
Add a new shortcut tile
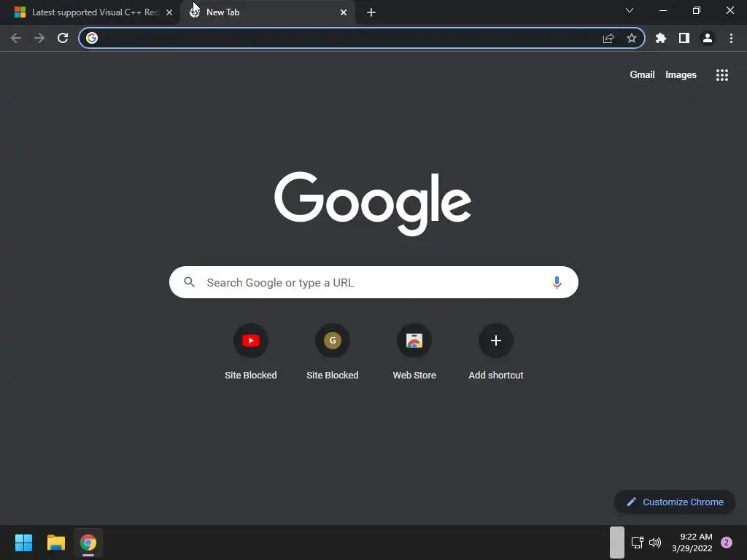(496, 352)
